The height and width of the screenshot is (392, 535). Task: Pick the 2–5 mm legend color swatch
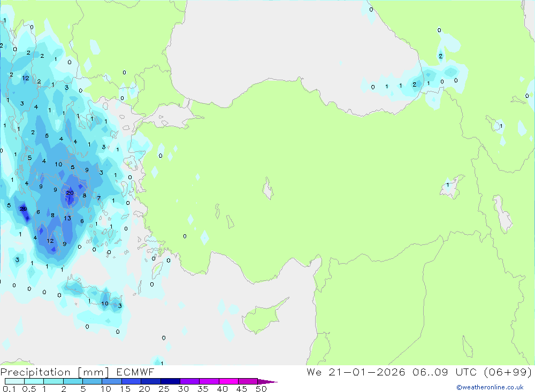(x=73, y=381)
